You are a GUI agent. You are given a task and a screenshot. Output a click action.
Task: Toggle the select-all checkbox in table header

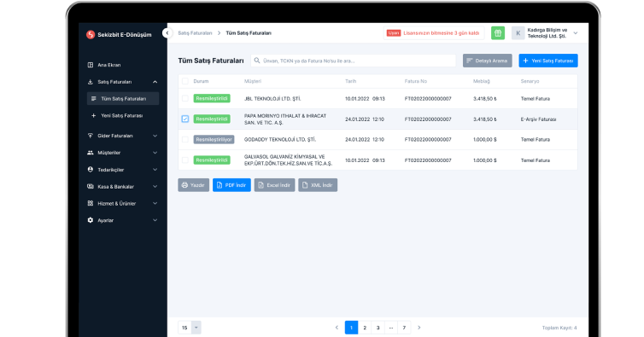click(x=185, y=81)
